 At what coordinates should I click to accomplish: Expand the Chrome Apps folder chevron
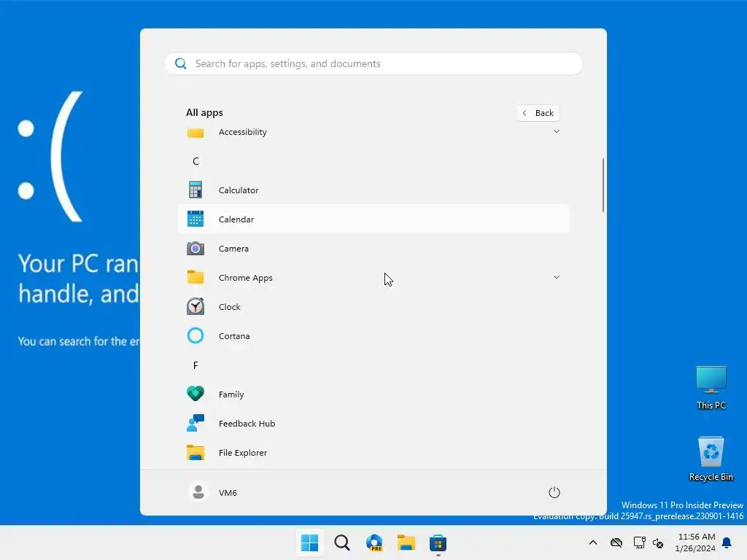click(x=557, y=277)
